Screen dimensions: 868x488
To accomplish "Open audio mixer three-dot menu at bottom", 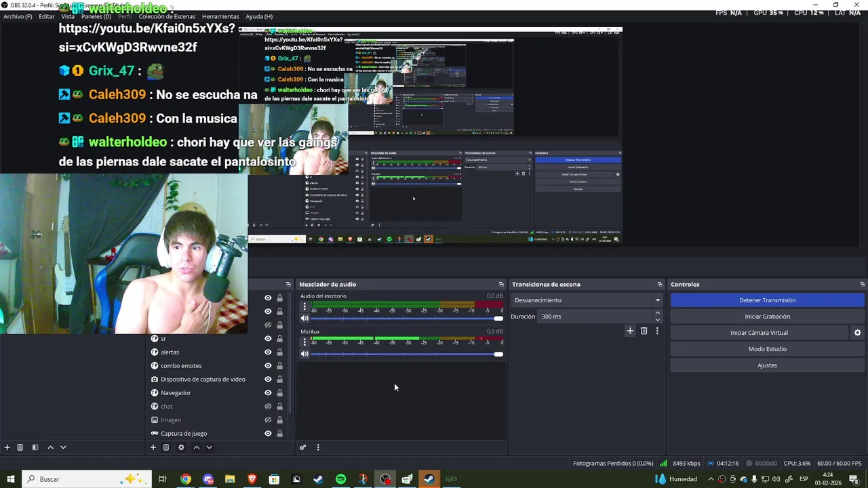I will (x=318, y=447).
